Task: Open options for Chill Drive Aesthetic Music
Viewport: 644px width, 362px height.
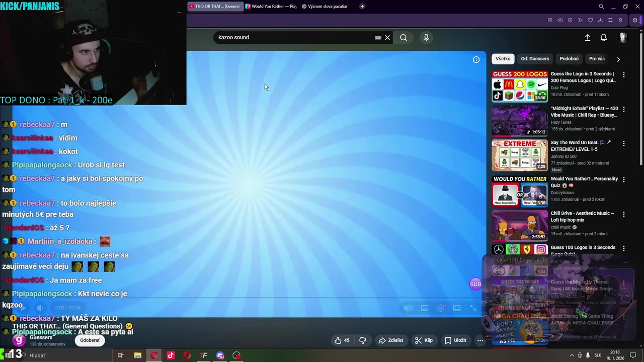Action: [x=624, y=214]
